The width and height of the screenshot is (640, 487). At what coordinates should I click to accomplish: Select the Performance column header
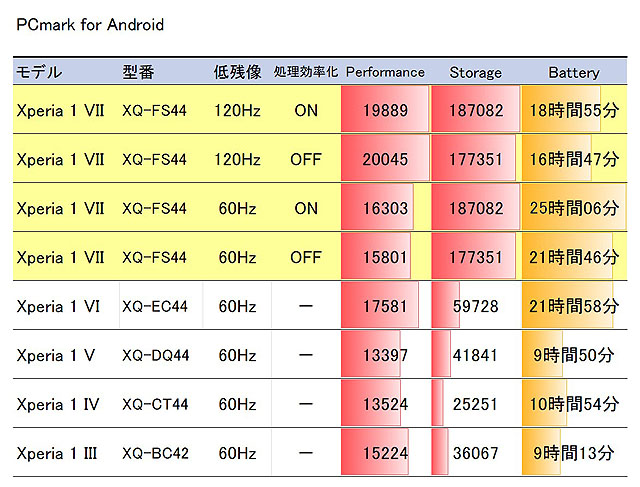[x=385, y=72]
